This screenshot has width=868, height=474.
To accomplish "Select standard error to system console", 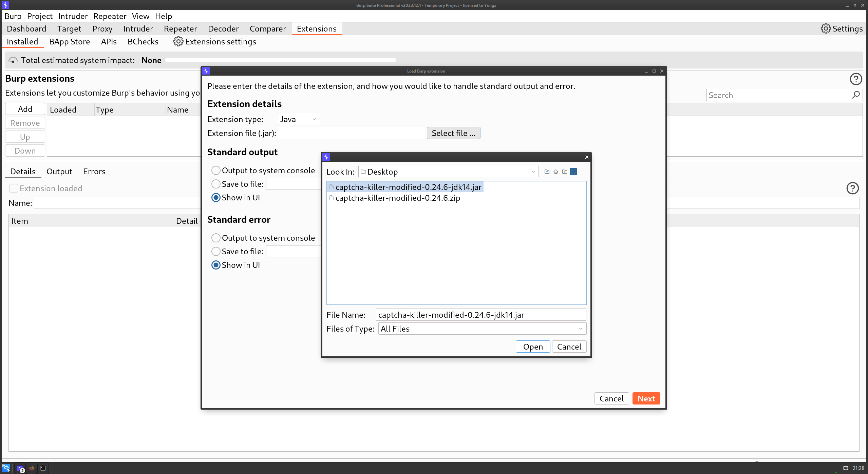I will coord(216,238).
